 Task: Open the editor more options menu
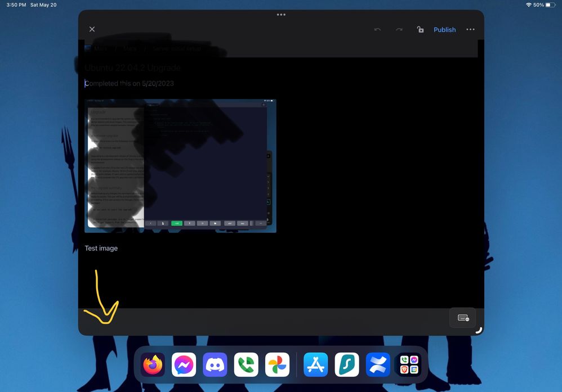(x=470, y=29)
